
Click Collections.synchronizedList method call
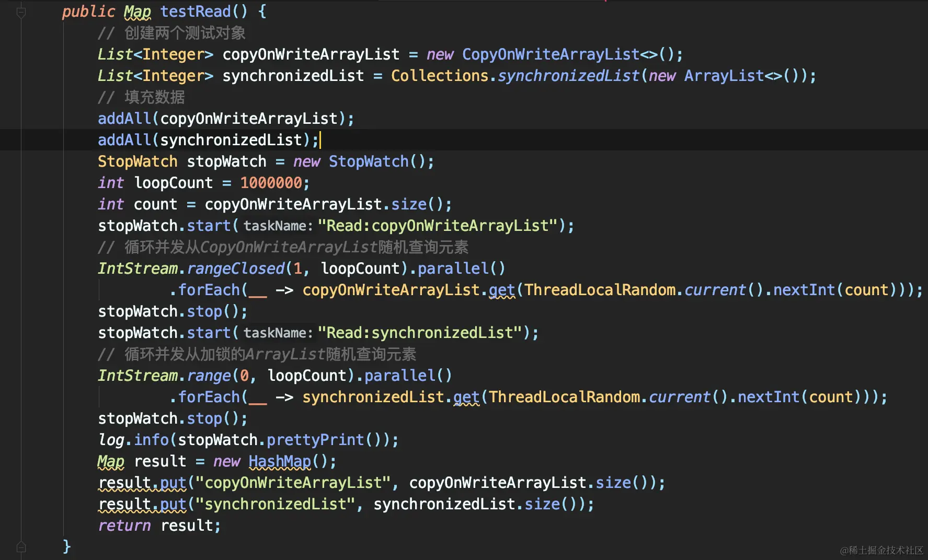coord(515,76)
